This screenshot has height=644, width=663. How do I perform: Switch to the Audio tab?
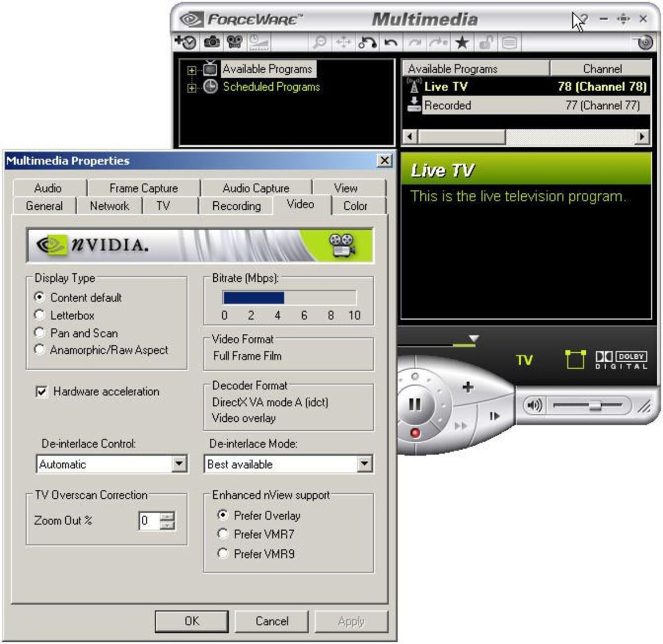48,188
